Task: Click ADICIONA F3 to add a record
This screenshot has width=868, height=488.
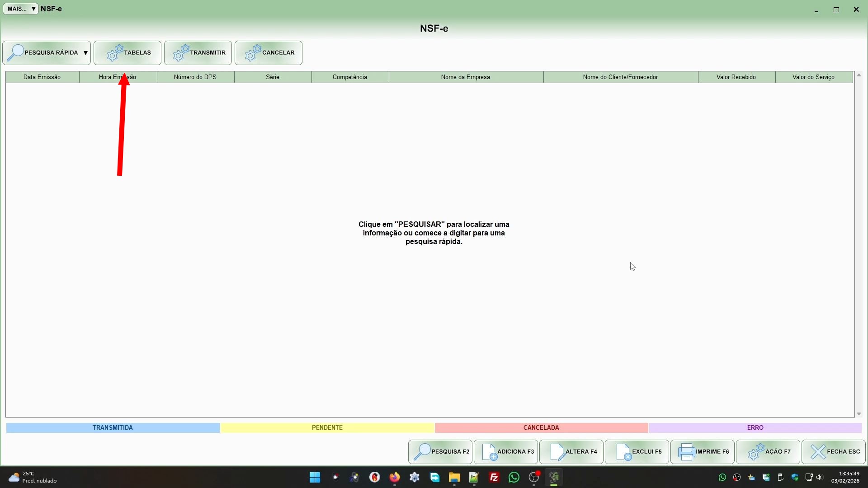Action: 506,451
